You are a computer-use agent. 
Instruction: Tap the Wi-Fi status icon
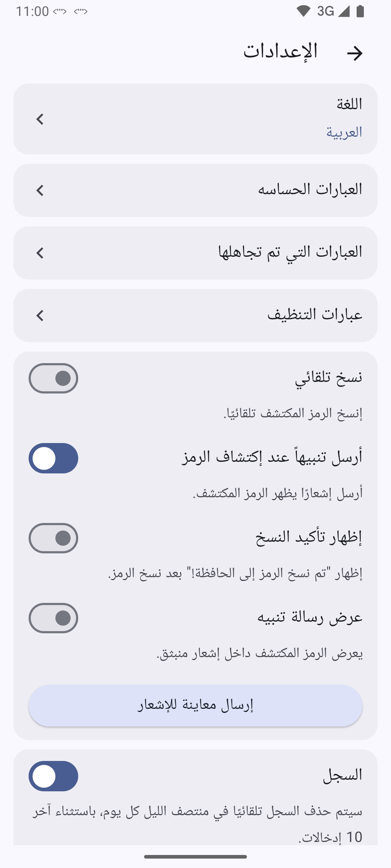pos(303,11)
